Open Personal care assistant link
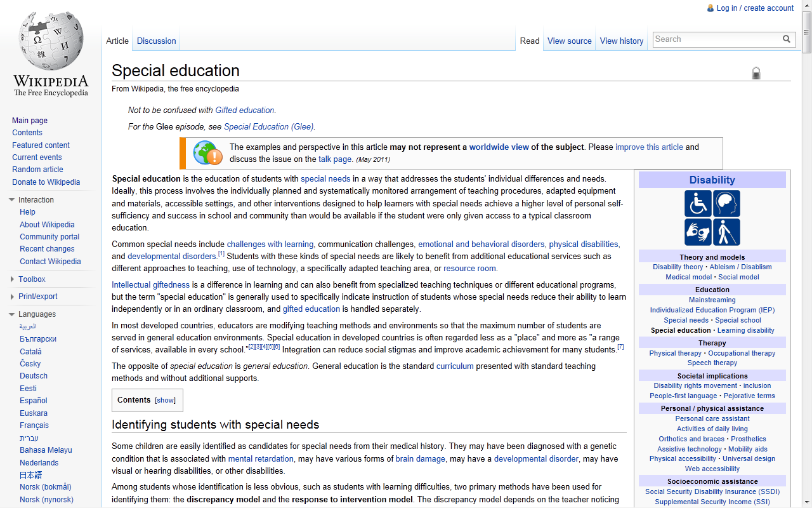This screenshot has width=812, height=508. pos(712,419)
